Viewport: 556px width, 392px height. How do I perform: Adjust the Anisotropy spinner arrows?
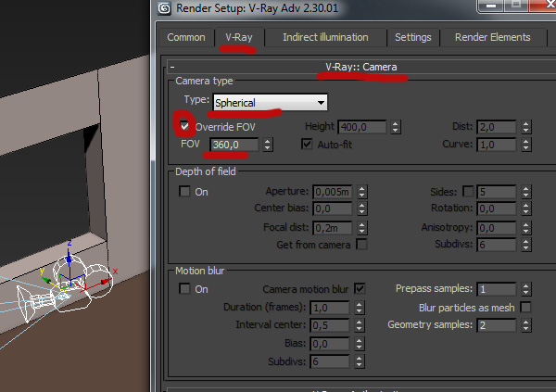(x=526, y=228)
